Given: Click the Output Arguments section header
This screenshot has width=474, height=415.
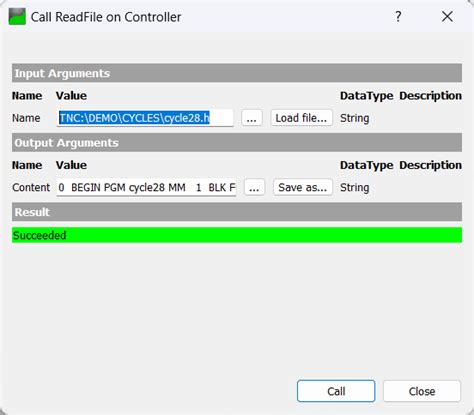Looking at the screenshot, I should [x=237, y=142].
